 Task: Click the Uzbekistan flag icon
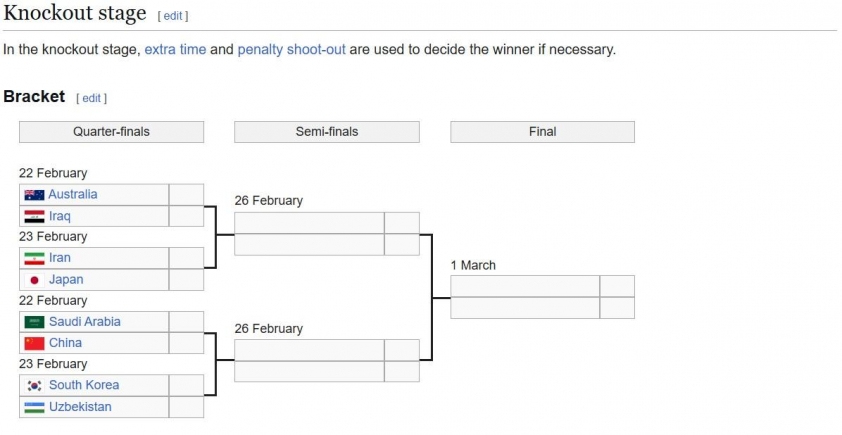pyautogui.click(x=34, y=407)
